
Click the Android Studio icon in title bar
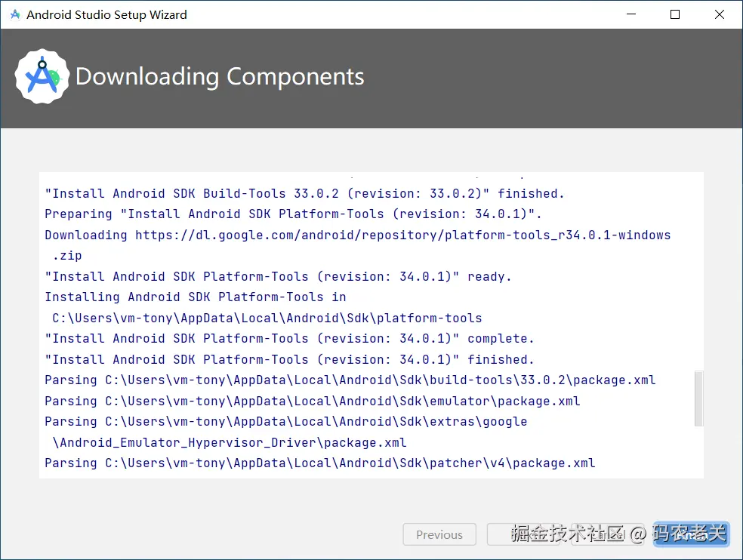15,14
